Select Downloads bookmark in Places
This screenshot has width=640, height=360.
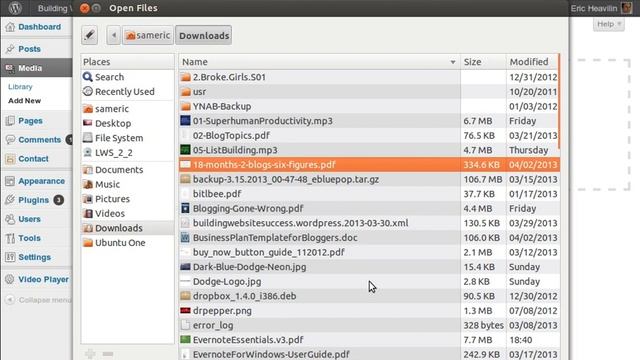[x=127, y=228]
